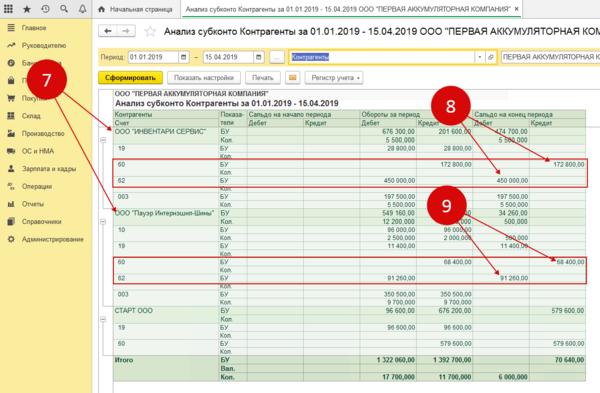Click the Сформировать button

[x=130, y=78]
